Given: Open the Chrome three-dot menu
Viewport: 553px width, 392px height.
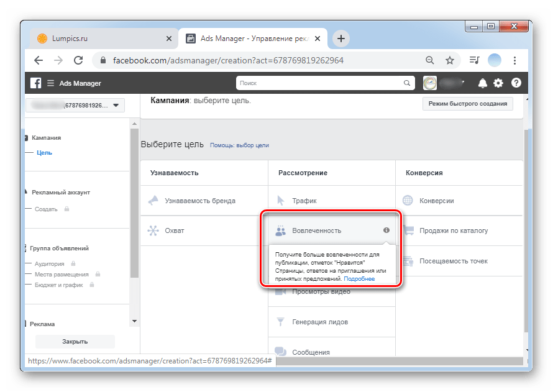Looking at the screenshot, I should [514, 60].
